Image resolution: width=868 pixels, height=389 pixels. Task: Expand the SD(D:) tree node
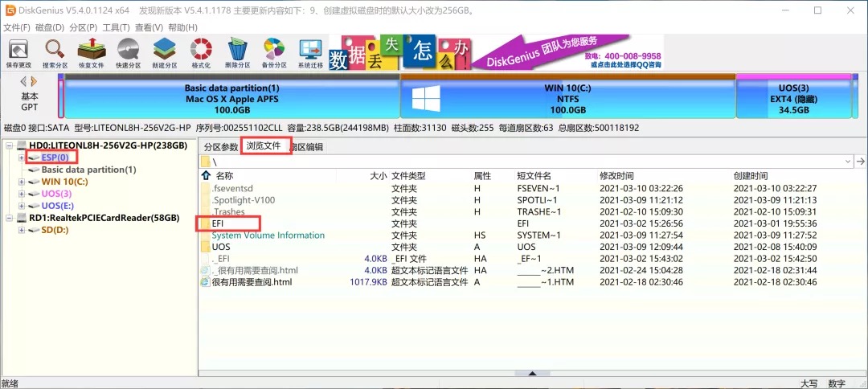pyautogui.click(x=21, y=230)
